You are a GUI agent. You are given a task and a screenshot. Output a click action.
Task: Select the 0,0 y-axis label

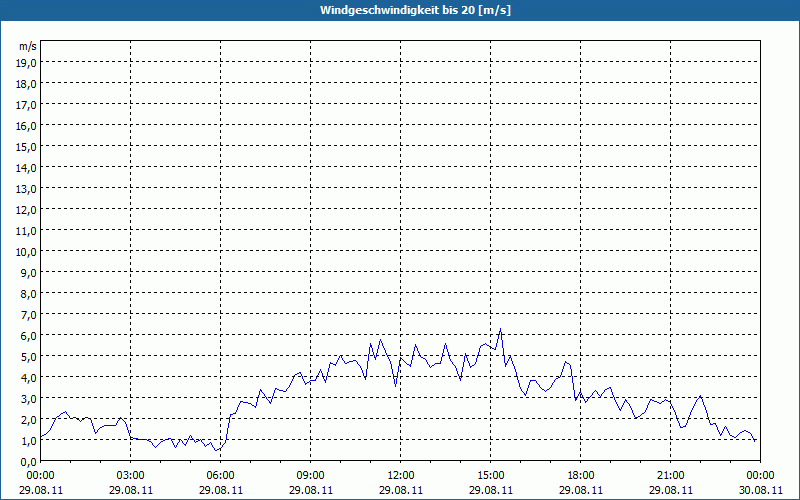click(29, 462)
